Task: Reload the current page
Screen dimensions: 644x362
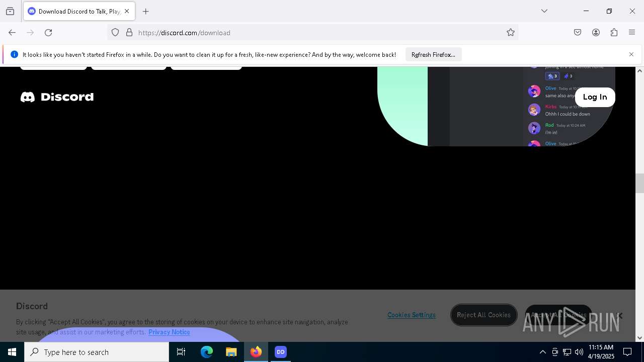Action: [x=48, y=33]
